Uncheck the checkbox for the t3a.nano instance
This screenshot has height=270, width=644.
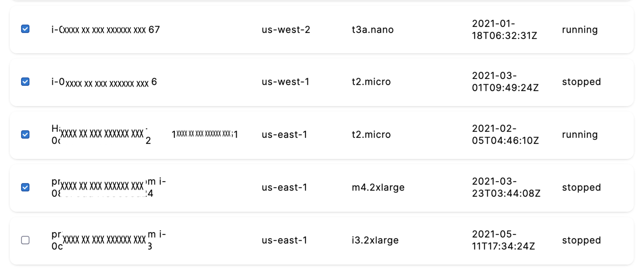click(x=25, y=29)
